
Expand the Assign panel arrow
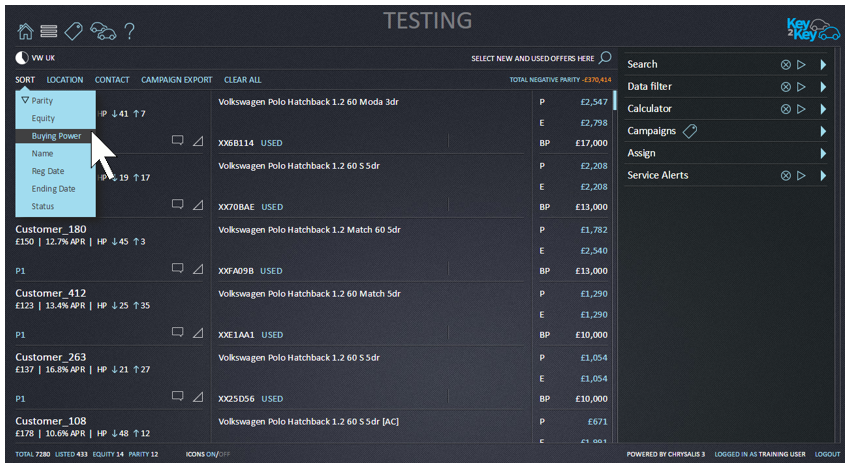coord(823,153)
